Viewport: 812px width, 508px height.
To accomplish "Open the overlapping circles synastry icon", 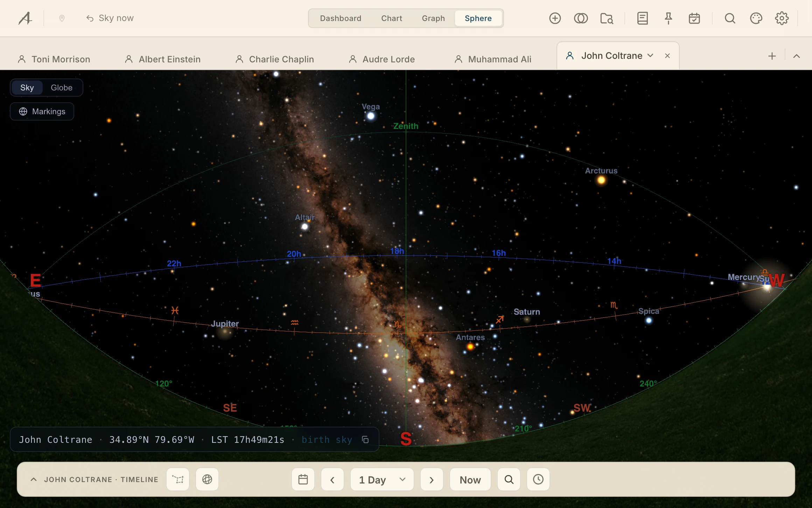I will point(581,18).
